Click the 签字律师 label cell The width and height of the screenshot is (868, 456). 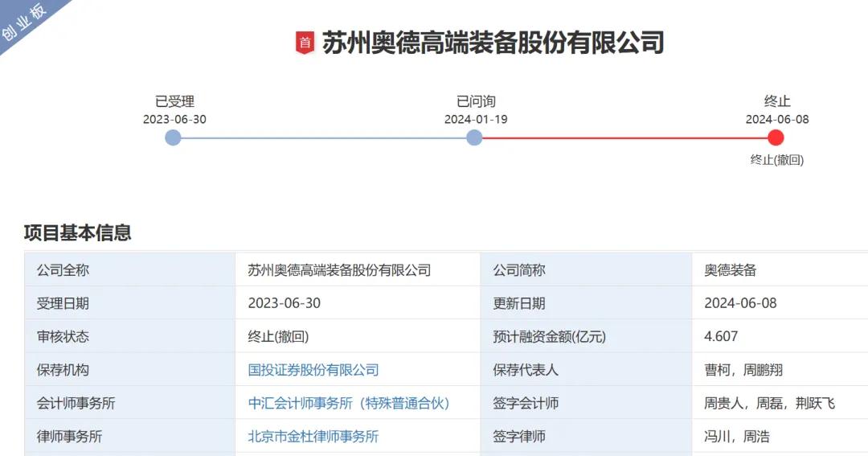pos(586,436)
